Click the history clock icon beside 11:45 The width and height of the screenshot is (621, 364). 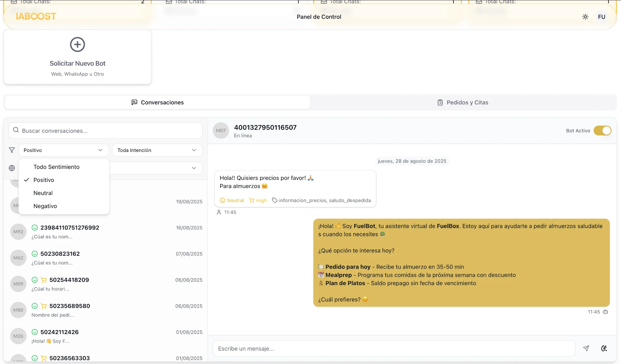coord(605,312)
